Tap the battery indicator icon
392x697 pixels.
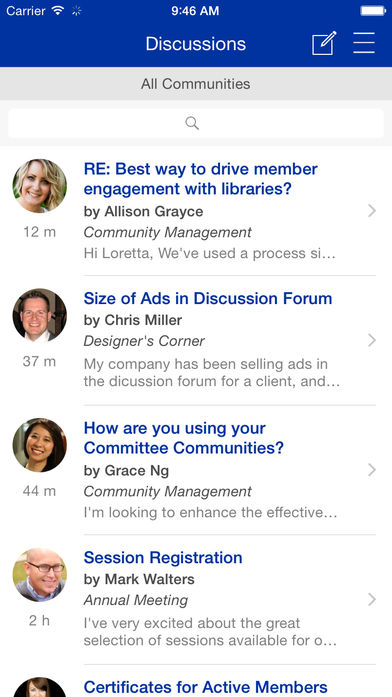pos(373,11)
